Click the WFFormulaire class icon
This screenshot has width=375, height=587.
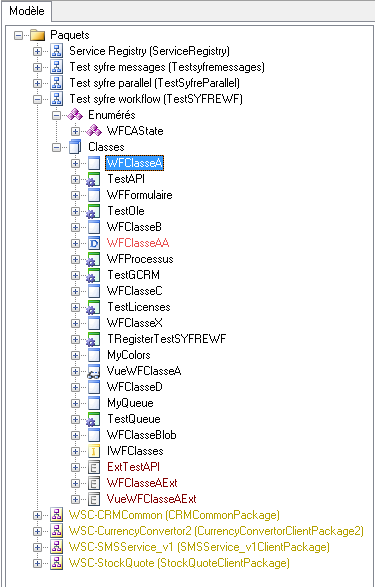94,195
